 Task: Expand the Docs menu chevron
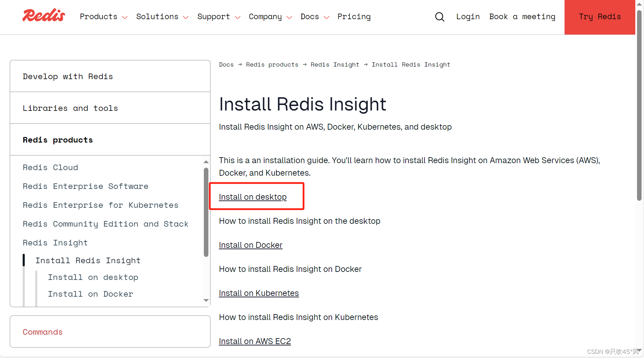(327, 17)
